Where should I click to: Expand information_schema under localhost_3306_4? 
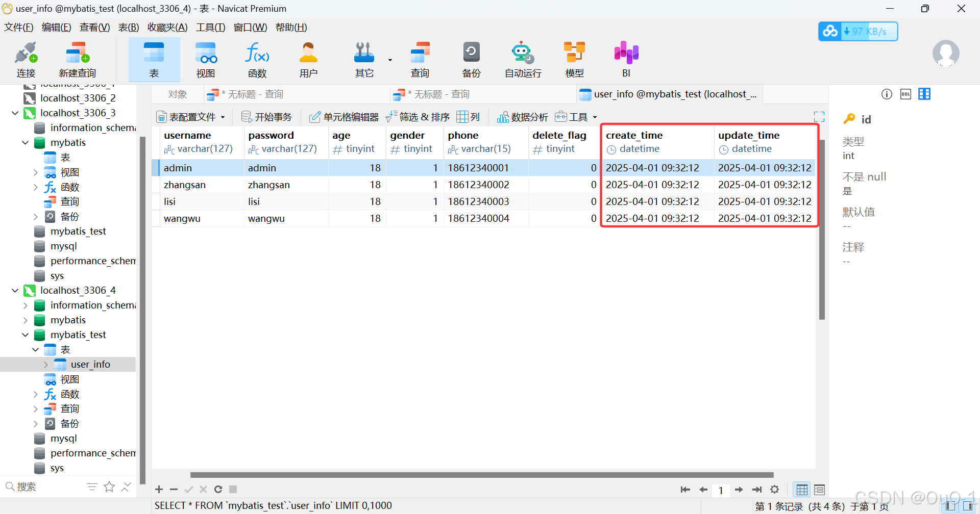[26, 305]
